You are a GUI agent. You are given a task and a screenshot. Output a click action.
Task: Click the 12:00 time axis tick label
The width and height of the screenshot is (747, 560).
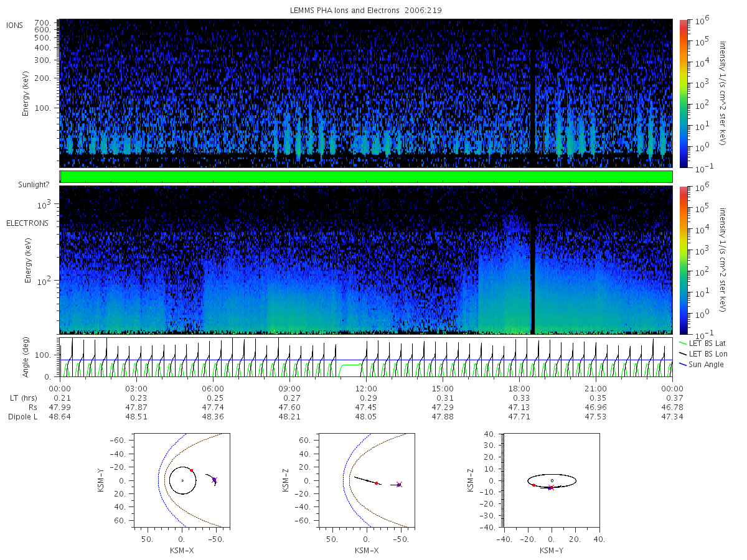point(366,388)
